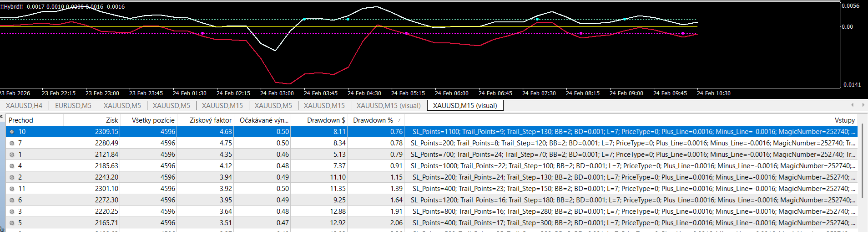Select the first XAUUSD,M15 (visual) tab
Screen dimensions: 868x232
pyautogui.click(x=389, y=105)
